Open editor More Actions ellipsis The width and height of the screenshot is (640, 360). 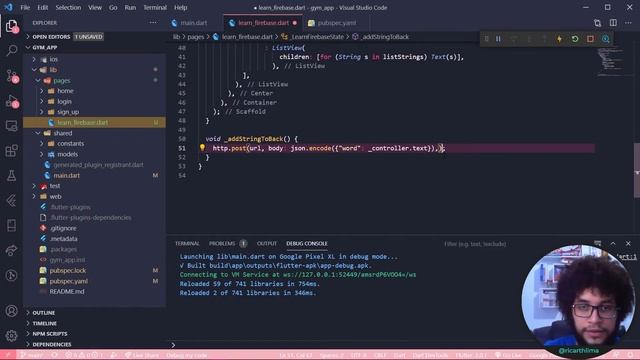[628, 23]
